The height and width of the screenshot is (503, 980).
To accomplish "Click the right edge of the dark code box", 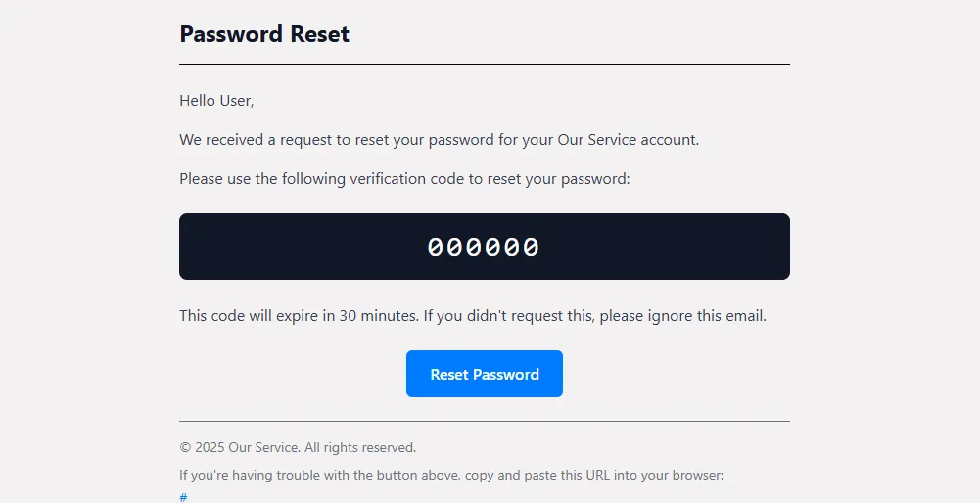I will pyautogui.click(x=783, y=247).
